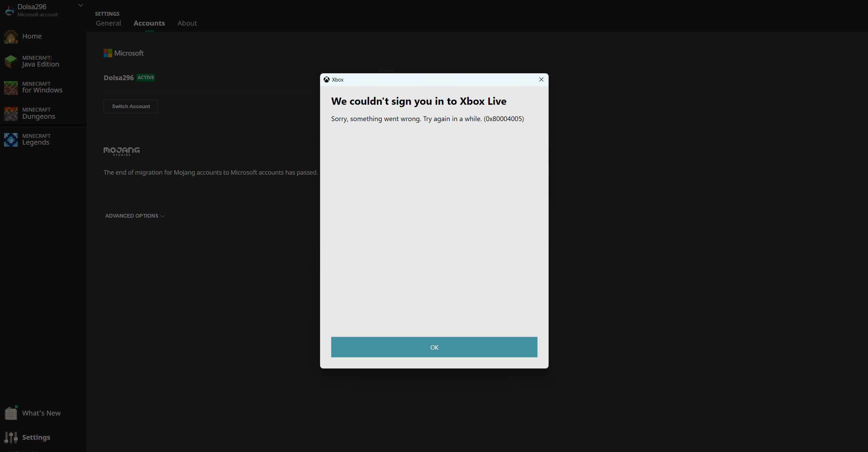Click the Home creeper icon in sidebar
Viewport: 868px width, 452px height.
coord(11,37)
